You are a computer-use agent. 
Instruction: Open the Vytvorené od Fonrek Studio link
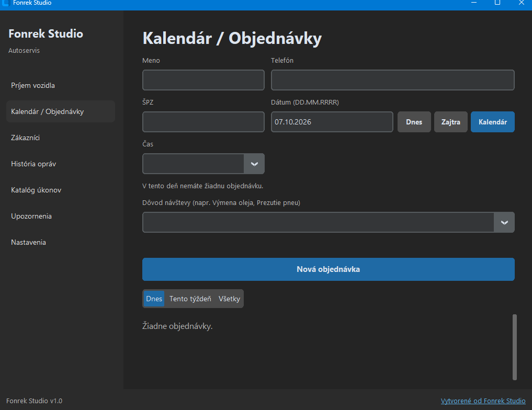pos(483,401)
